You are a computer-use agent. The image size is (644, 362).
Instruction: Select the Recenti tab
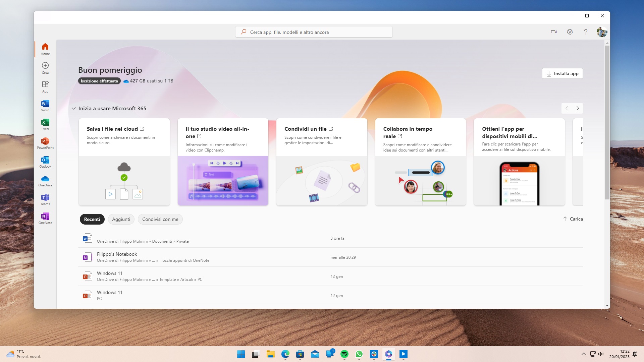pos(92,219)
